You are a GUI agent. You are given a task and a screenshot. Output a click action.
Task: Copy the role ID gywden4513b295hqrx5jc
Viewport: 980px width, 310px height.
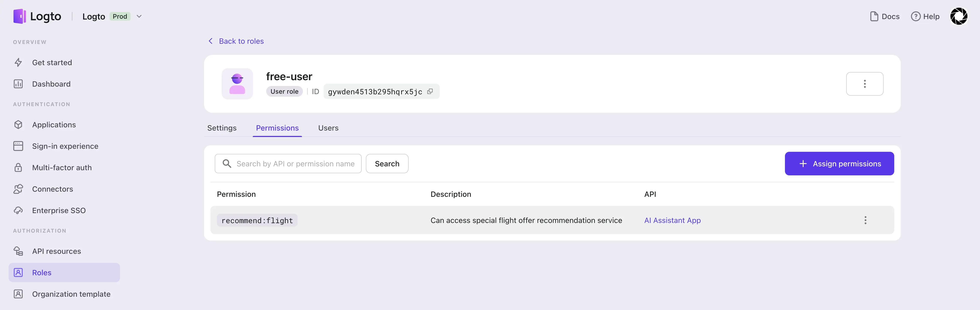430,91
